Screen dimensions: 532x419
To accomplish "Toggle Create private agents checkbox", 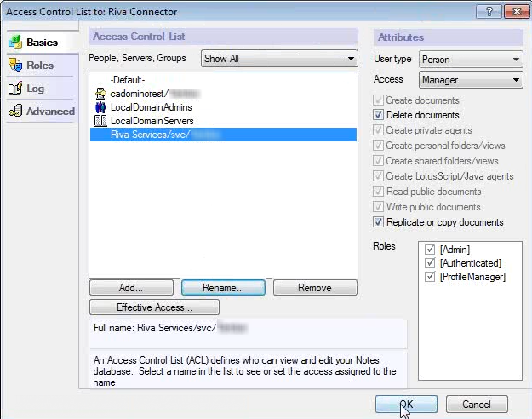I will (378, 130).
